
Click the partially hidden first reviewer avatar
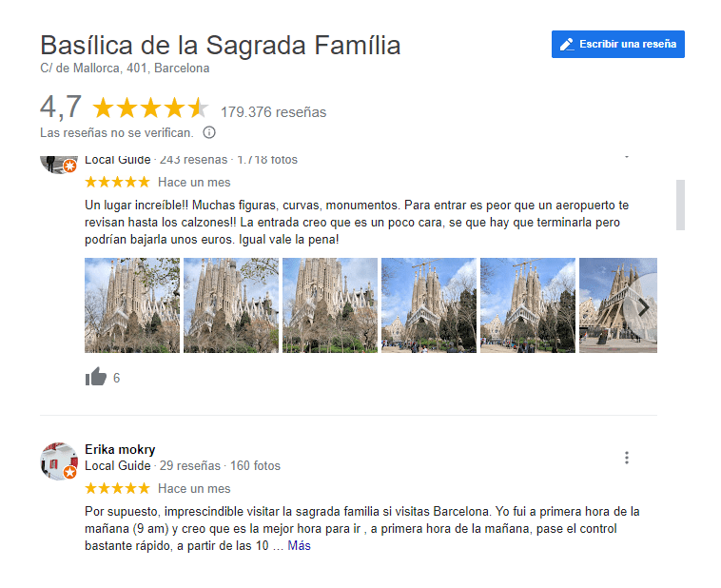[x=59, y=165]
